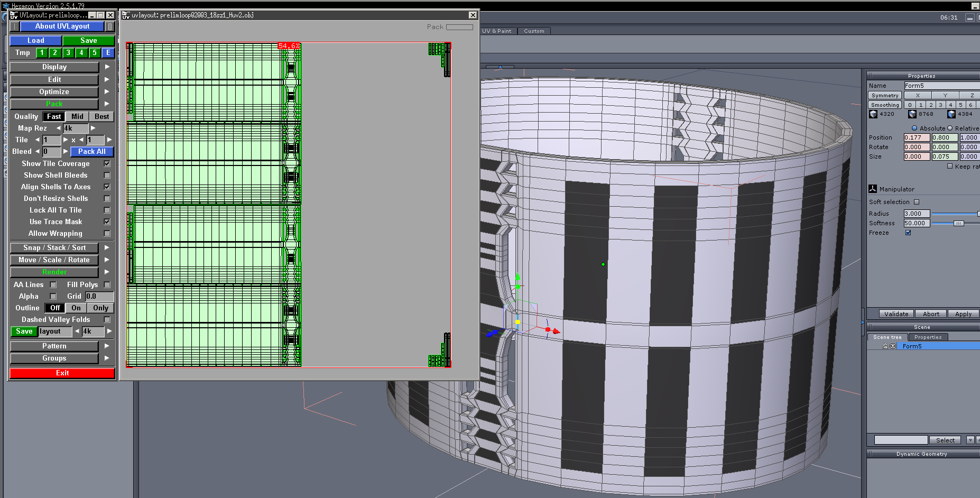
Task: Enable Show Shell Bleeds checkbox
Action: pos(107,176)
